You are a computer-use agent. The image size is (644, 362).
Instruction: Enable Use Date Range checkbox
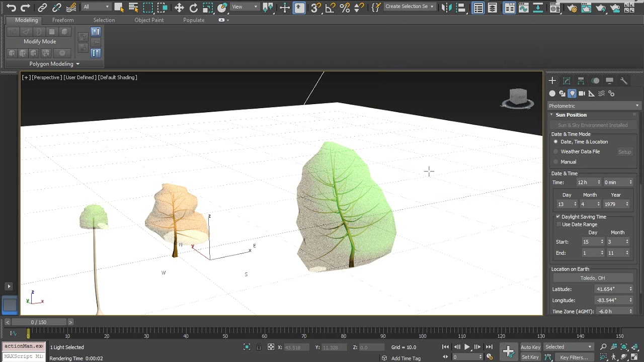pos(558,224)
